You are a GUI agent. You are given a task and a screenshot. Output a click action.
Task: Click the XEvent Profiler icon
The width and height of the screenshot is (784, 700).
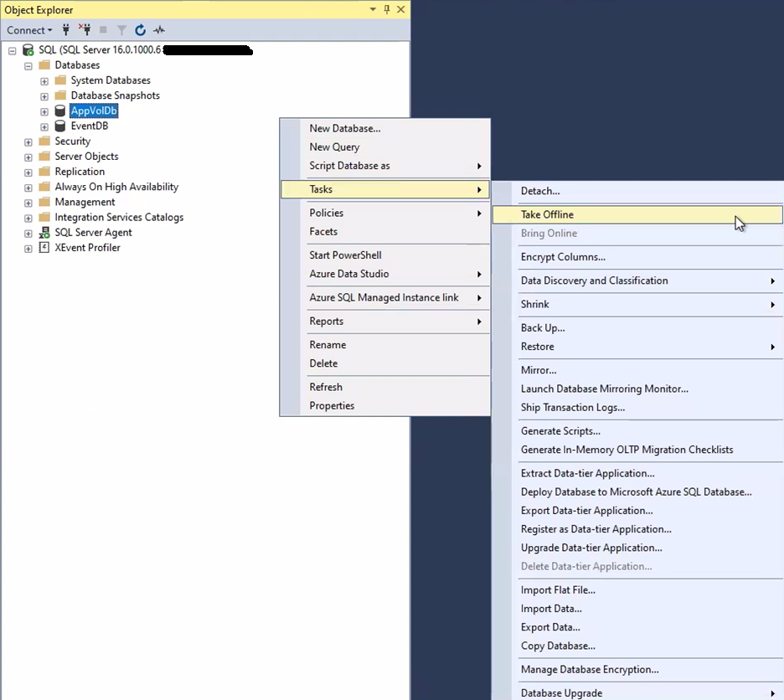pyautogui.click(x=44, y=248)
